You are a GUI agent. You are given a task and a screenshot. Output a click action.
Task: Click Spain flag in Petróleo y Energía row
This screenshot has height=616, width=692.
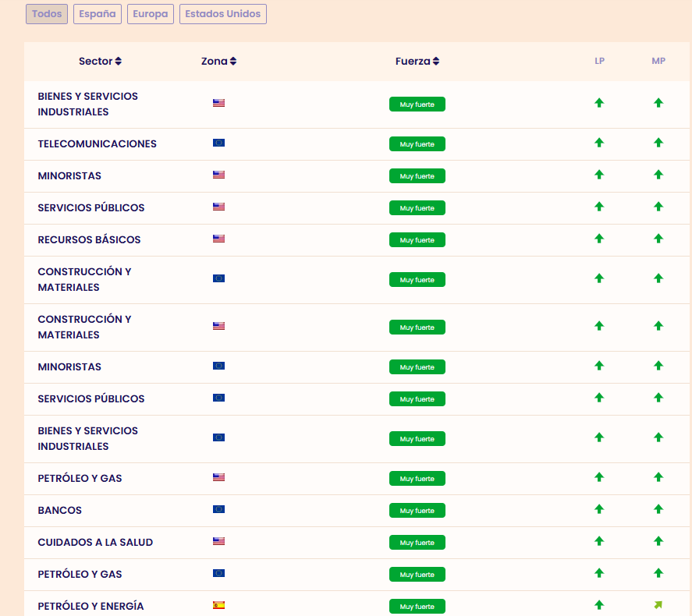tap(218, 606)
